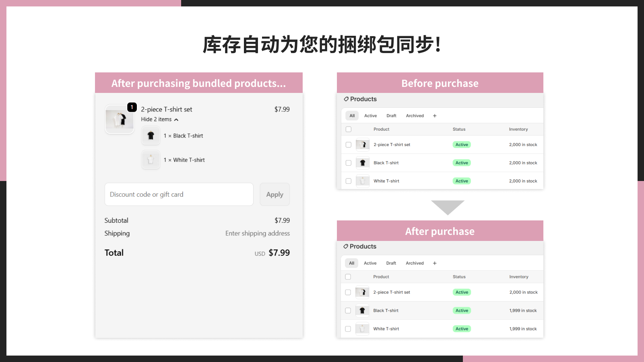Screen dimensions: 644x362
Task: Add a new view with plus icon, After purchase
Action: [435, 263]
